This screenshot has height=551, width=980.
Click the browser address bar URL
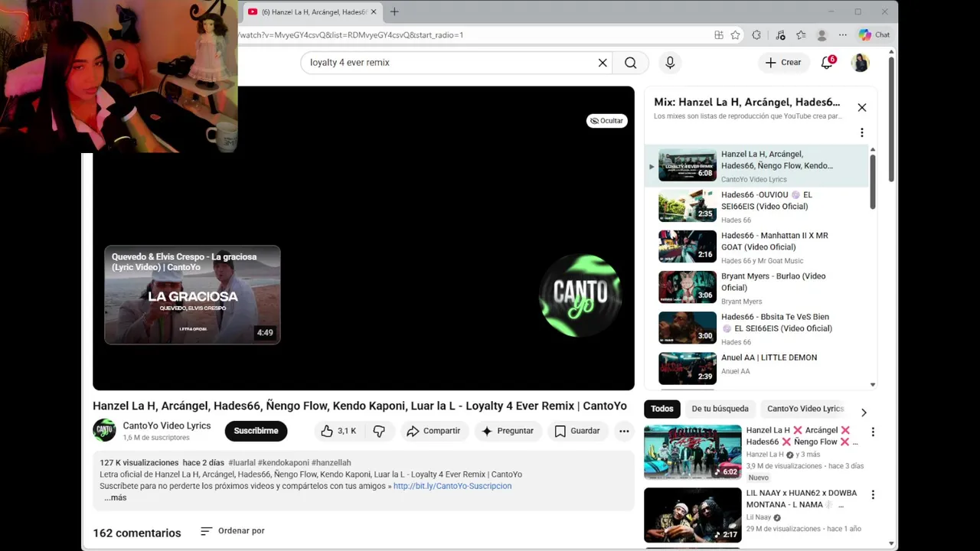tap(351, 35)
